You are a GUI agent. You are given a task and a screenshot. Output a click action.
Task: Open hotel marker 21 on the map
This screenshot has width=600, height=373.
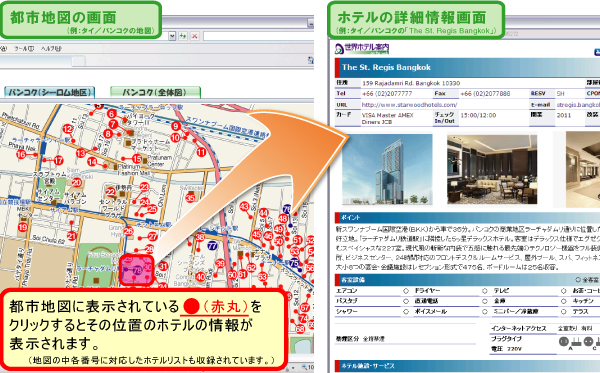[x=72, y=236]
